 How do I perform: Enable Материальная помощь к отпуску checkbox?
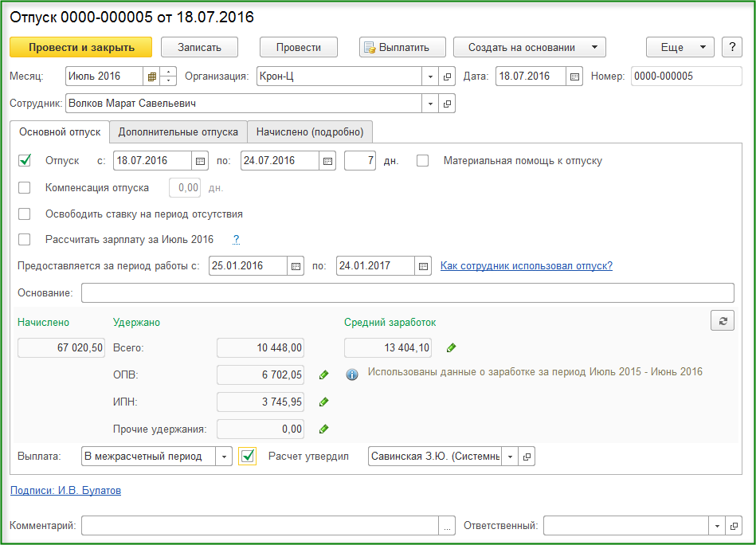point(423,160)
